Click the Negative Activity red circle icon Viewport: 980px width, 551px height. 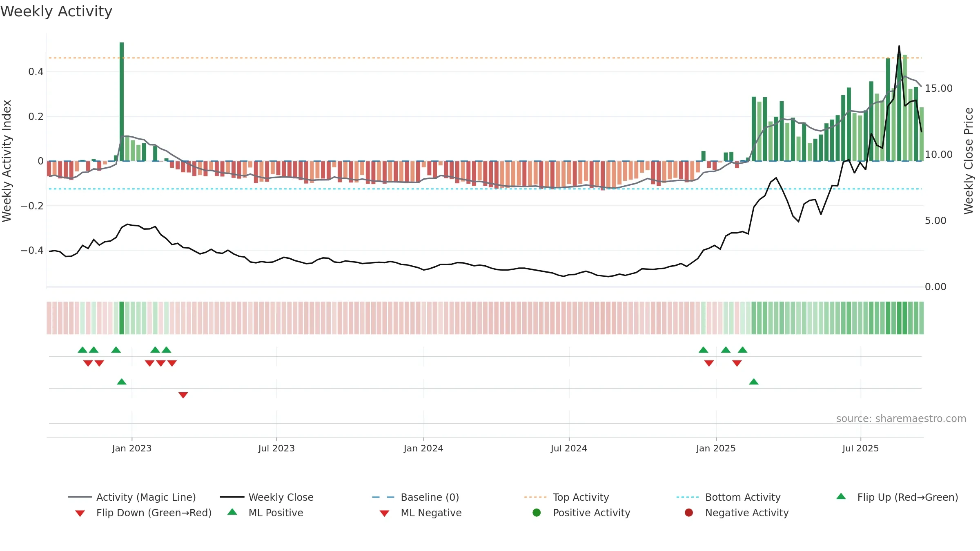[x=689, y=512]
